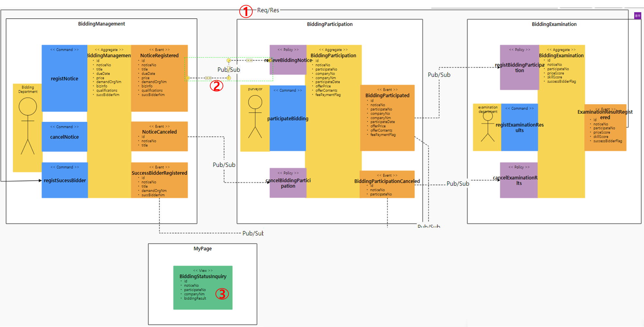Image resolution: width=644 pixels, height=327 pixels.
Task: Select the BiddingParticipationCanceled event sticky
Action: point(387,184)
